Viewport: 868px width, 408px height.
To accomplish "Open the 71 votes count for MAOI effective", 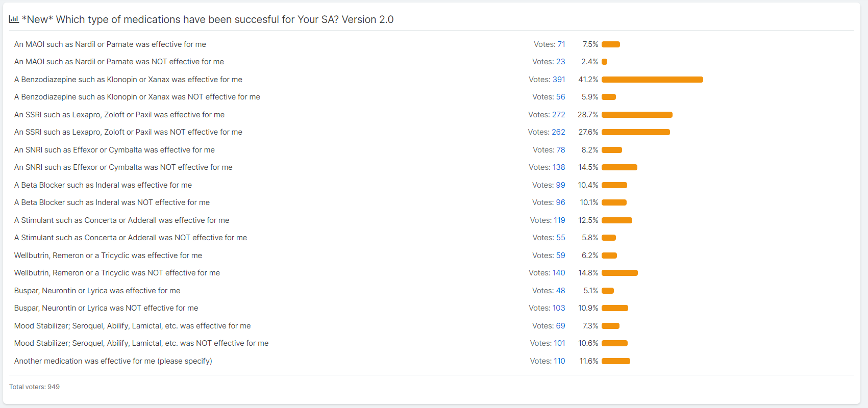I will pyautogui.click(x=561, y=44).
